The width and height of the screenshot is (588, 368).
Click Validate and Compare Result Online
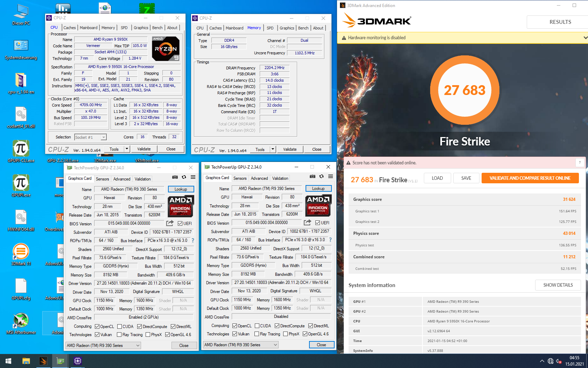(530, 178)
